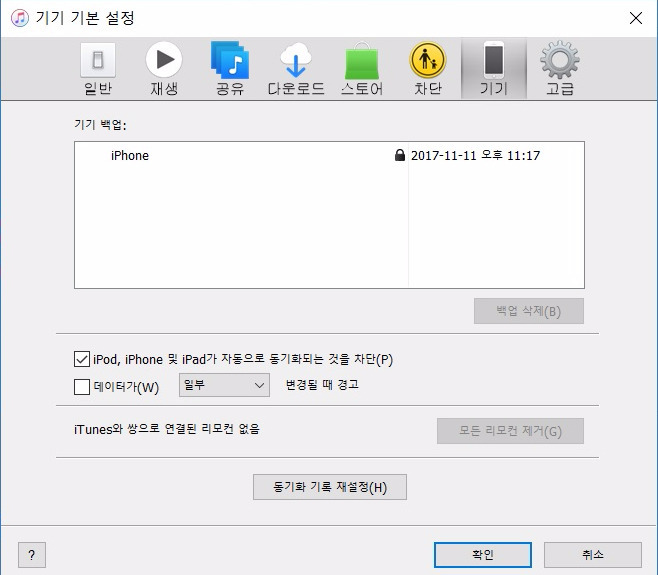Click the lock icon on iPhone backup
Viewport: 658px width, 575px height.
400,155
